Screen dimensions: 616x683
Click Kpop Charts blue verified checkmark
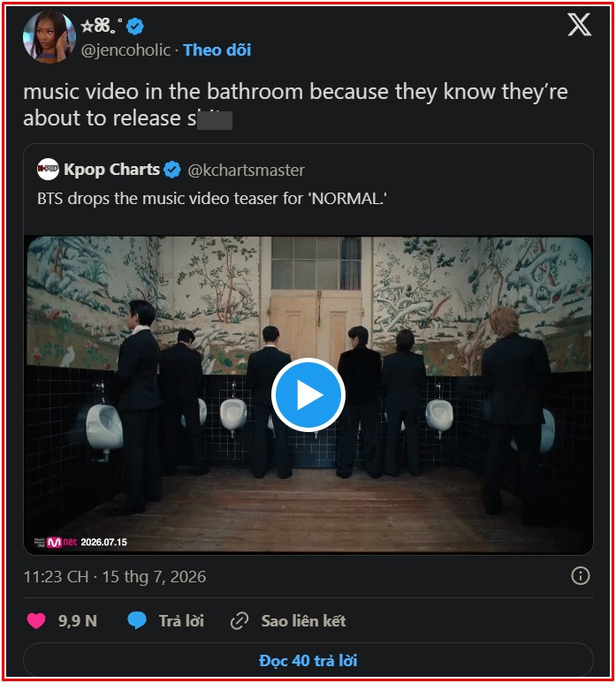point(172,170)
